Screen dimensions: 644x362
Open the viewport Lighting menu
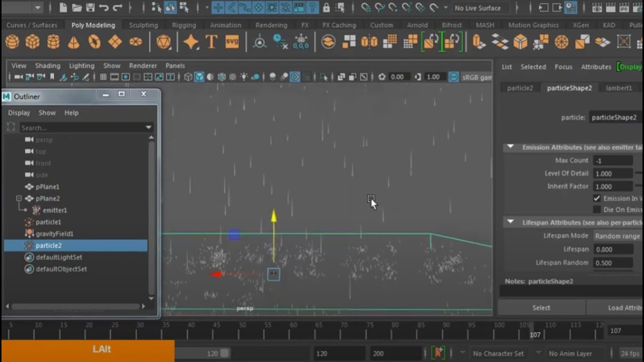(82, 66)
